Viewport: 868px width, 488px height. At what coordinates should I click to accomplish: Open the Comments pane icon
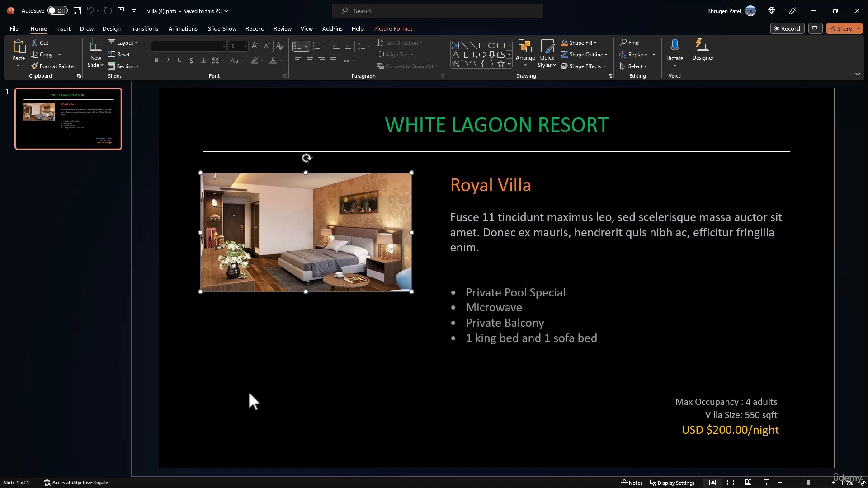tap(815, 28)
